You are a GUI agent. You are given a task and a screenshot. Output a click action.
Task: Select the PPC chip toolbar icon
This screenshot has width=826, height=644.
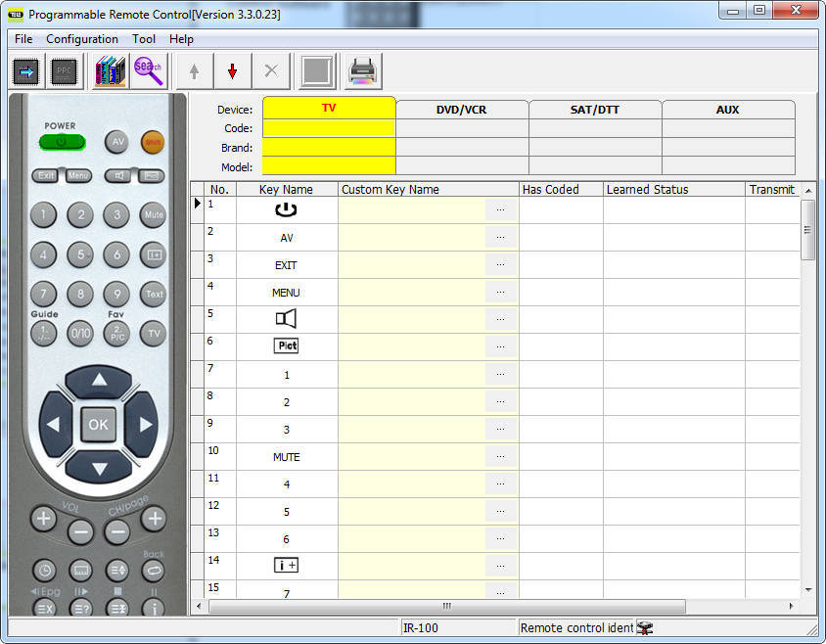tap(65, 70)
